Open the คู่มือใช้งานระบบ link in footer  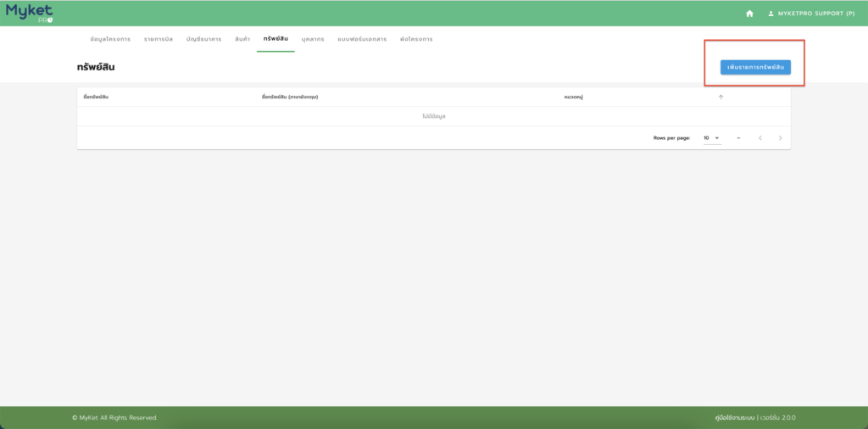pyautogui.click(x=735, y=418)
